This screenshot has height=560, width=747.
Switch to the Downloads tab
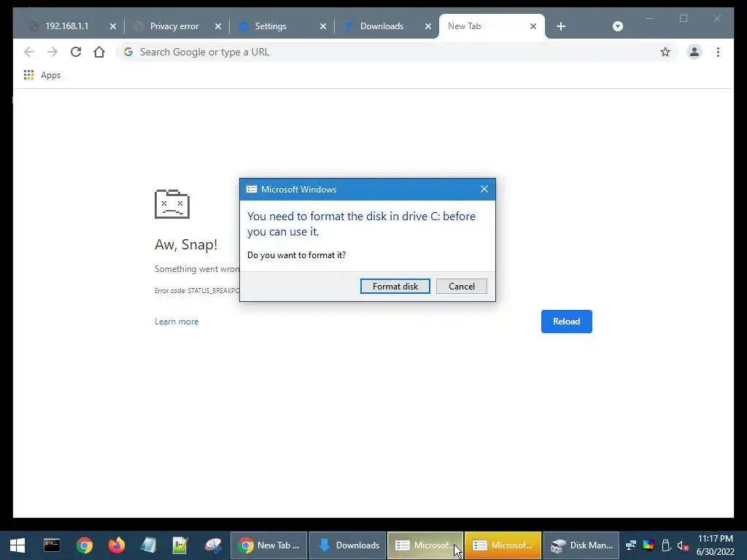pos(382,26)
